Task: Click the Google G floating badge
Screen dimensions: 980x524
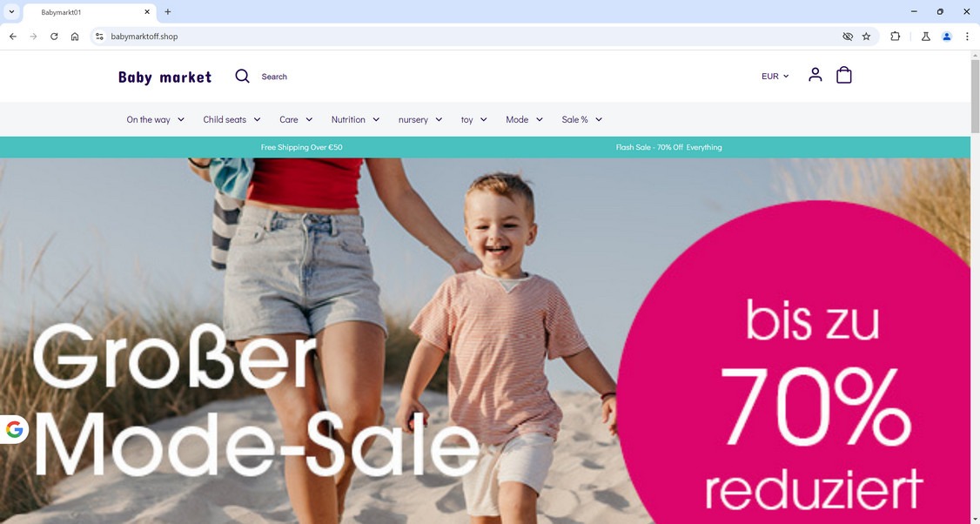Action: click(x=15, y=430)
